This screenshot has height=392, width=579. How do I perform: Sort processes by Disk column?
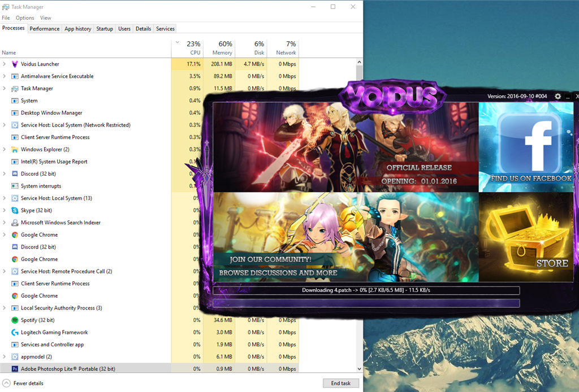point(251,49)
